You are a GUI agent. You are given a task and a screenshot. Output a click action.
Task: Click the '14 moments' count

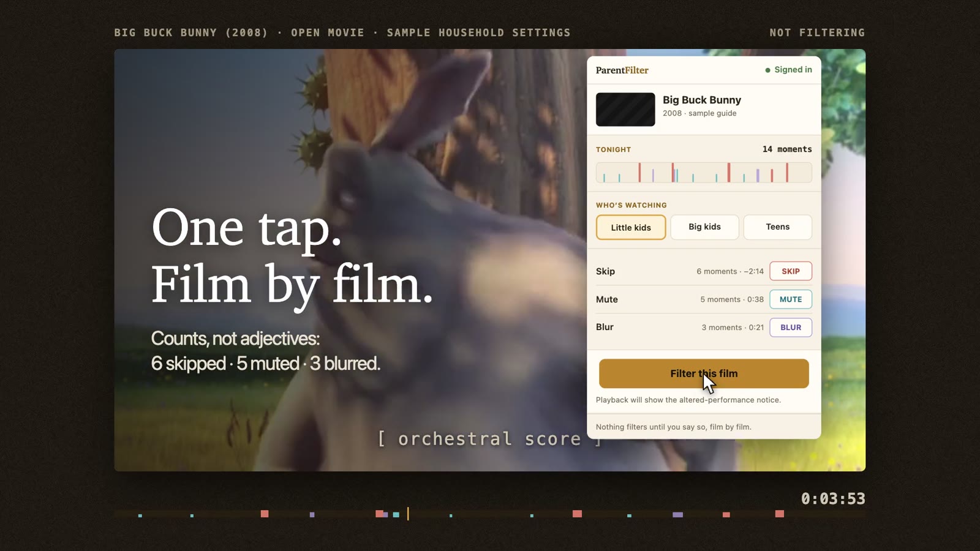click(787, 149)
